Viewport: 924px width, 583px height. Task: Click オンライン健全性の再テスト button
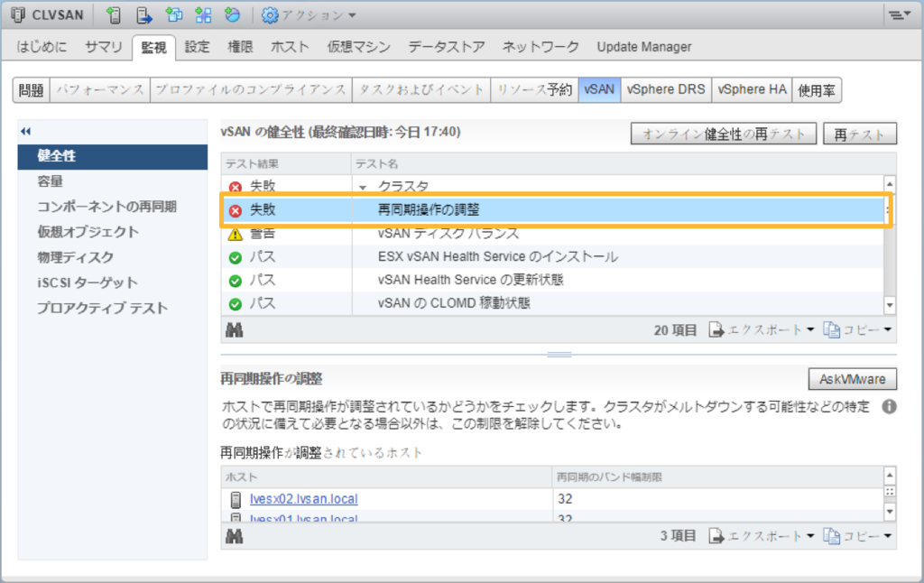coord(724,134)
